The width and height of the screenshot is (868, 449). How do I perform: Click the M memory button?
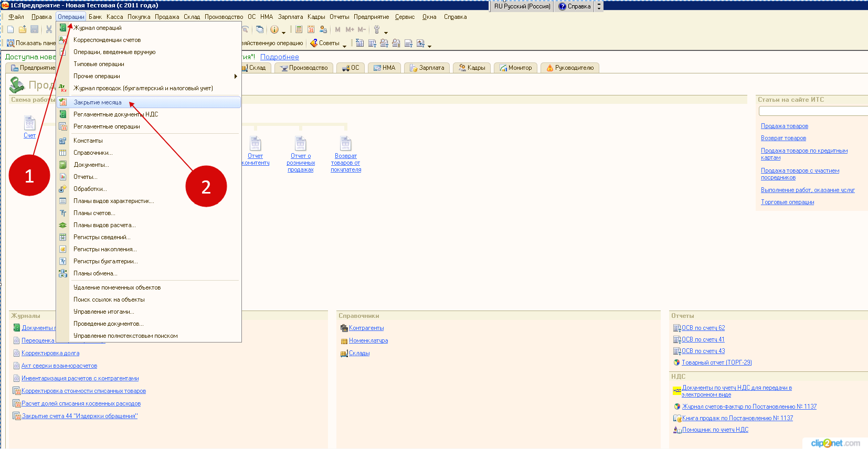pyautogui.click(x=337, y=29)
